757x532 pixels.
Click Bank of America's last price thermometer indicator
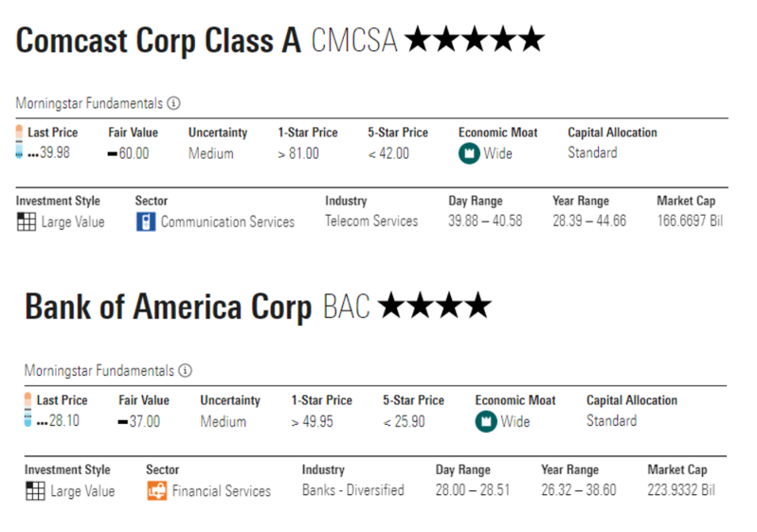coord(27,410)
